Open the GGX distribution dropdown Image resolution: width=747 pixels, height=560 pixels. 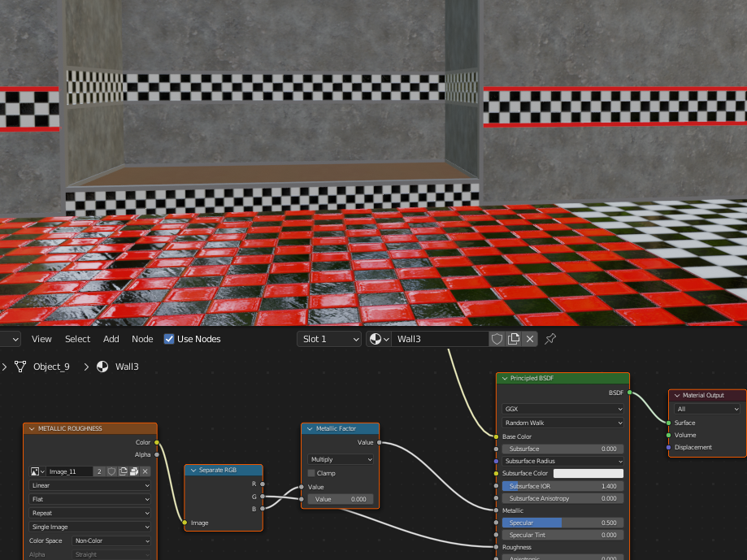coord(562,409)
